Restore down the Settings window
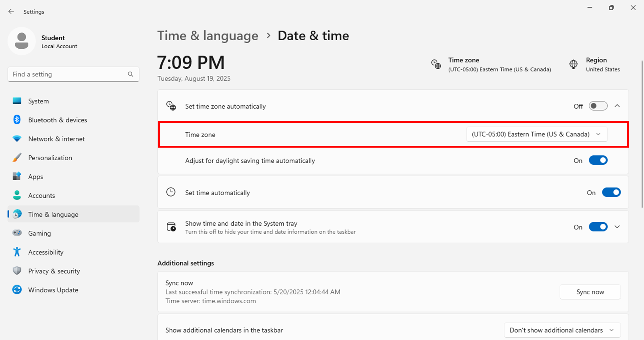The height and width of the screenshot is (340, 644). [611, 8]
